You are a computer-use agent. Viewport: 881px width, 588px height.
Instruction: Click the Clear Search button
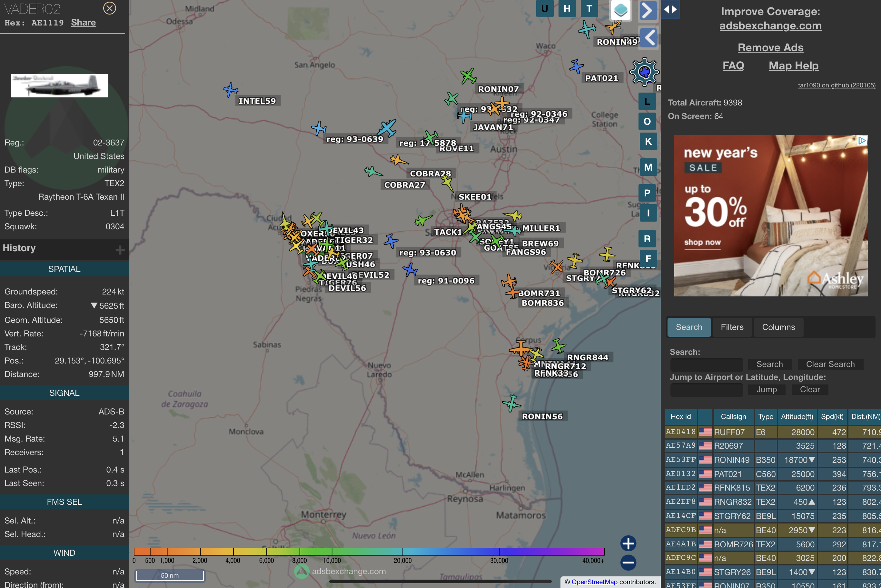(830, 364)
